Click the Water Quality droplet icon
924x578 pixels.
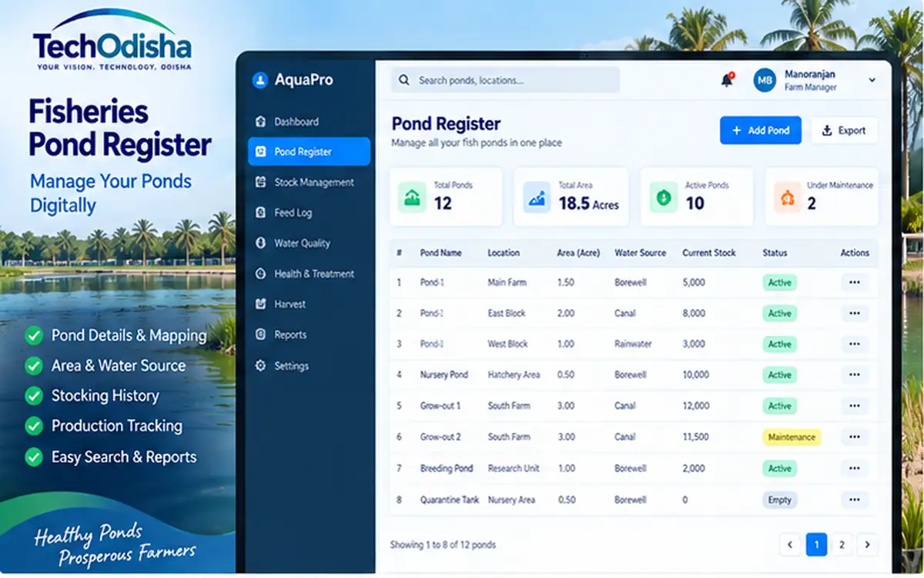[x=260, y=244]
